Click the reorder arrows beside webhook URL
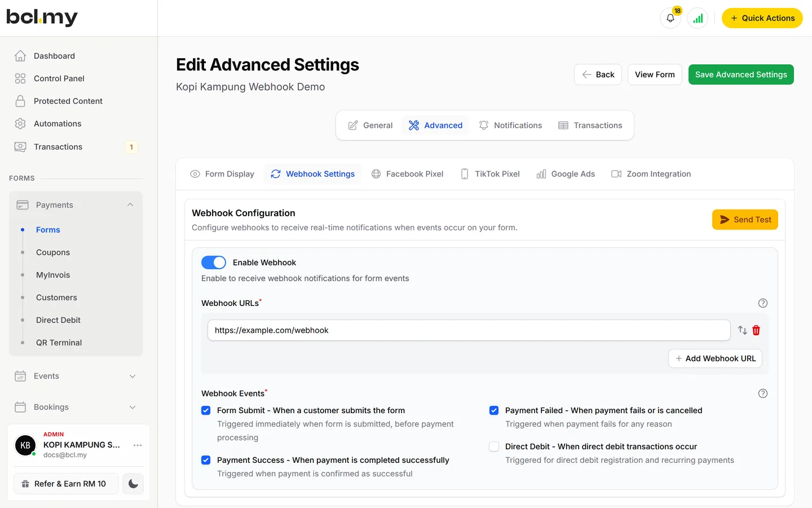This screenshot has height=508, width=812. (743, 330)
